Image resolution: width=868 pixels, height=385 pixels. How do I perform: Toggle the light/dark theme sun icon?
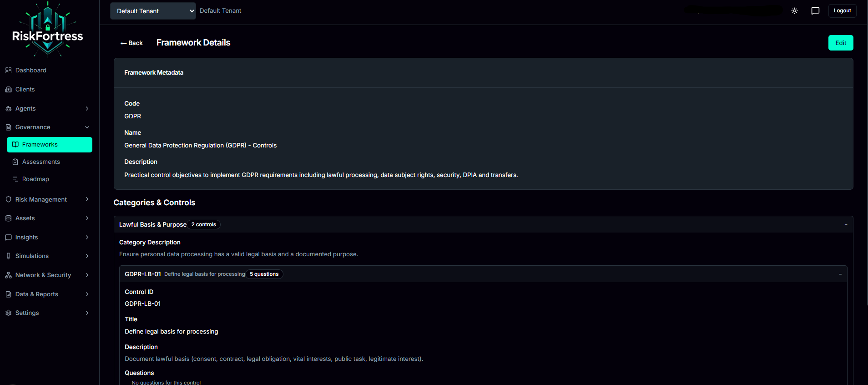794,11
